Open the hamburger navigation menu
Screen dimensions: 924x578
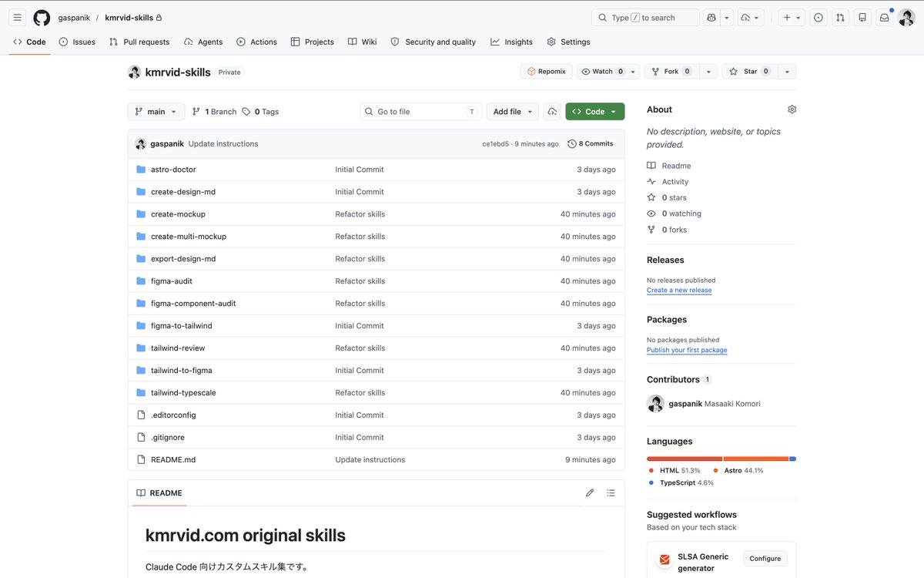coord(17,17)
